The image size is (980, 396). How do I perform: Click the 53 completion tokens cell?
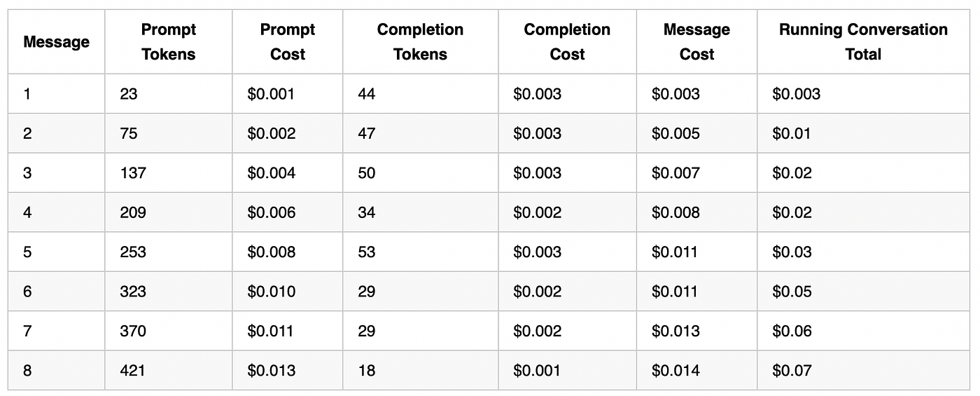367,252
